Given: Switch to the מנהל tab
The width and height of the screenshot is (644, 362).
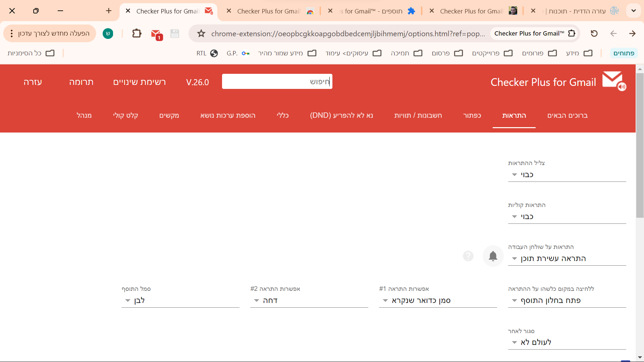Looking at the screenshot, I should pos(84,115).
